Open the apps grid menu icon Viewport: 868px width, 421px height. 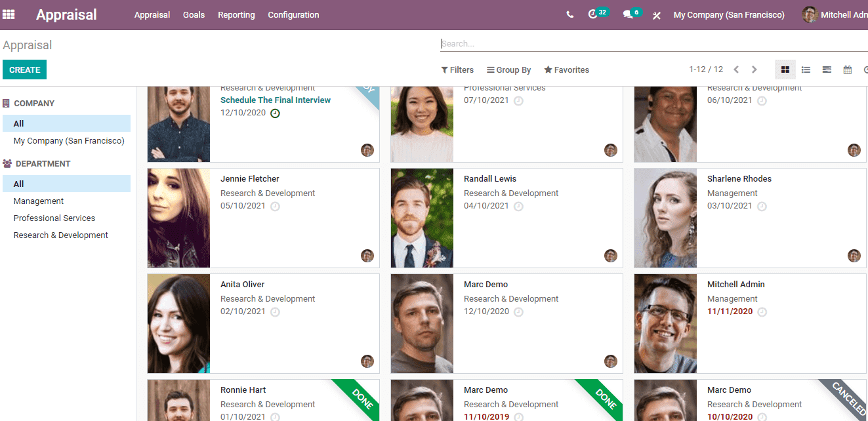(9, 14)
